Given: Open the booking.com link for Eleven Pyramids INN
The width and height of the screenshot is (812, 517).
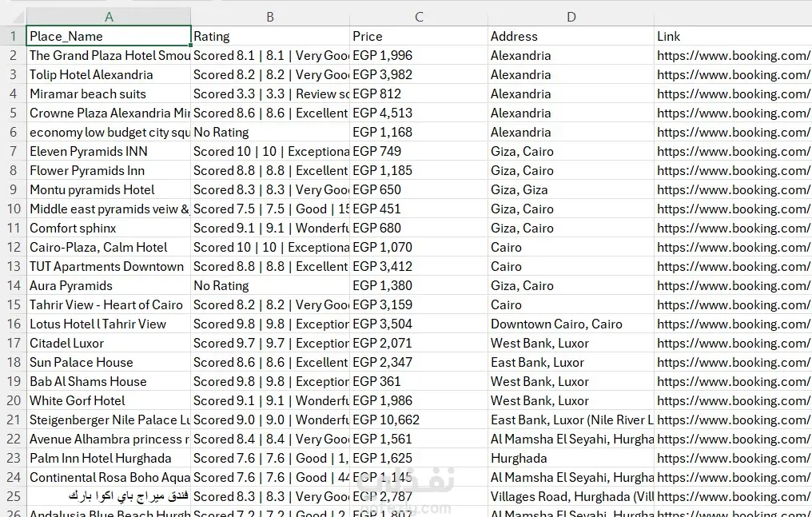Looking at the screenshot, I should tap(734, 151).
